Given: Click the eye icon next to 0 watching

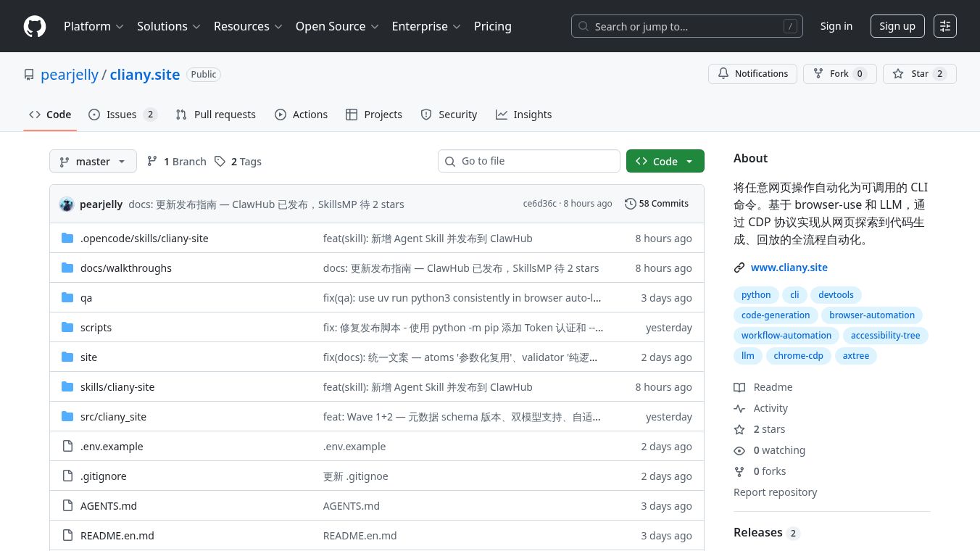Looking at the screenshot, I should [x=739, y=450].
